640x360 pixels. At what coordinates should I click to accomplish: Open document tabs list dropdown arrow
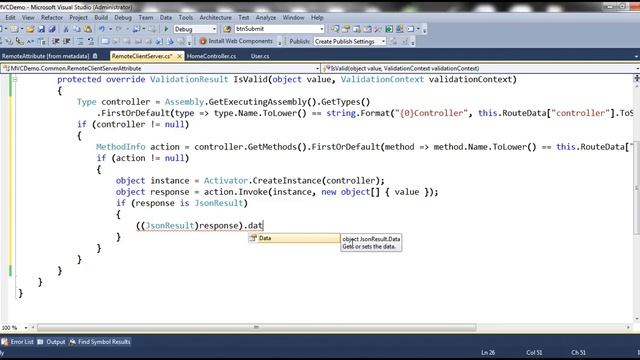coord(636,56)
